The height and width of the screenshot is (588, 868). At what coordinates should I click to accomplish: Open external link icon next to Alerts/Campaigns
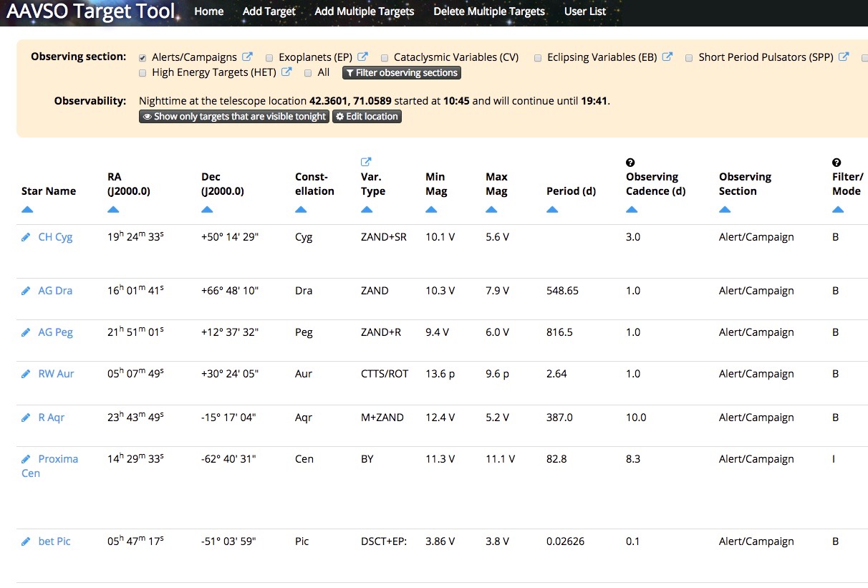coord(247,57)
